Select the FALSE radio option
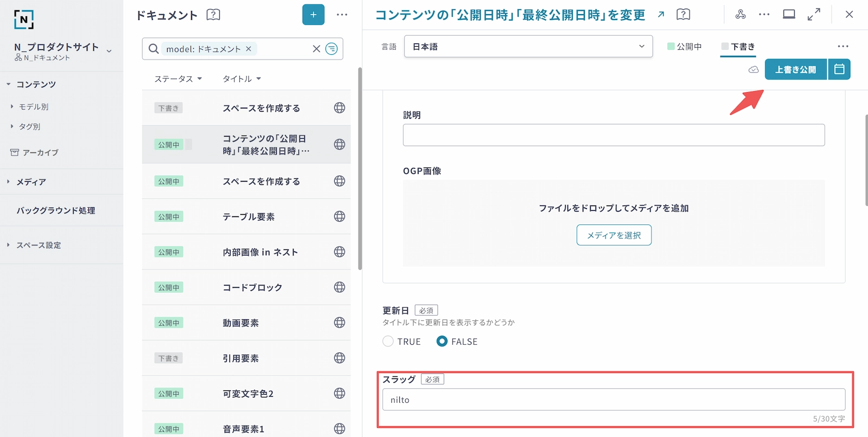Viewport: 868px width, 437px height. 442,342
